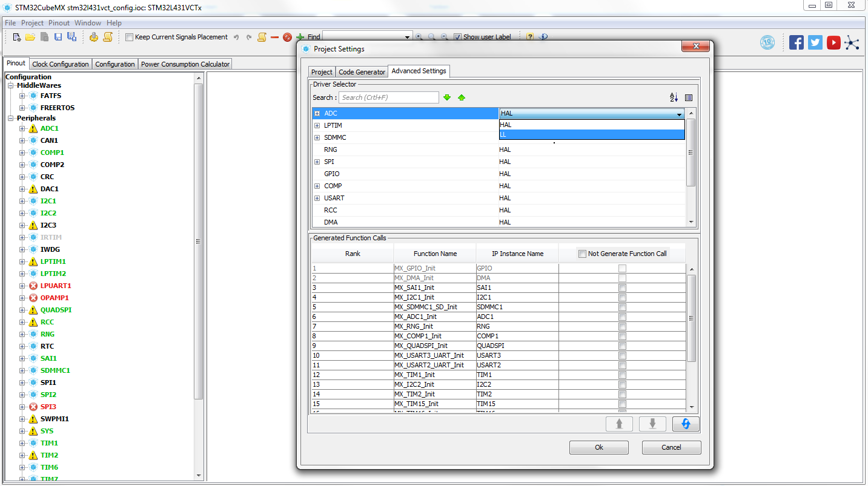Switch to Power Consumption Calculator tab

185,64
